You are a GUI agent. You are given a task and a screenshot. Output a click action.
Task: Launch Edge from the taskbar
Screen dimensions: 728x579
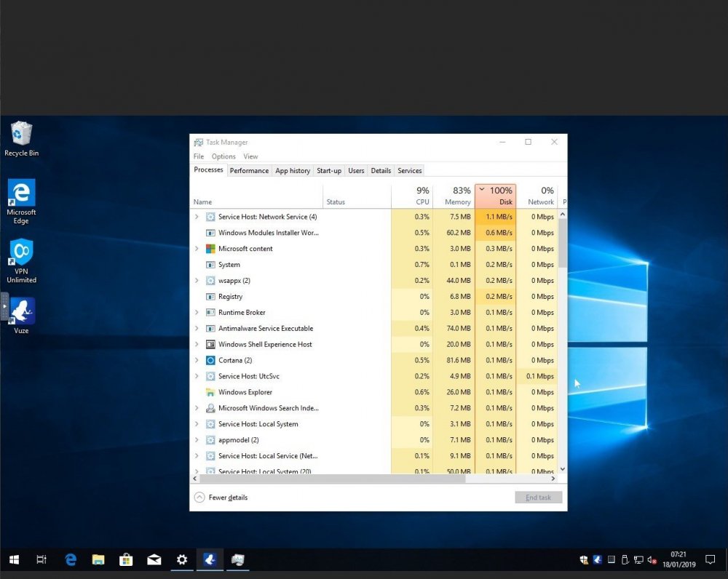(71, 559)
